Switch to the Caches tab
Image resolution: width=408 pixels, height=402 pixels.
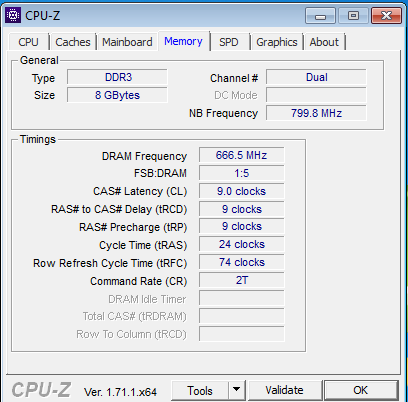click(73, 42)
